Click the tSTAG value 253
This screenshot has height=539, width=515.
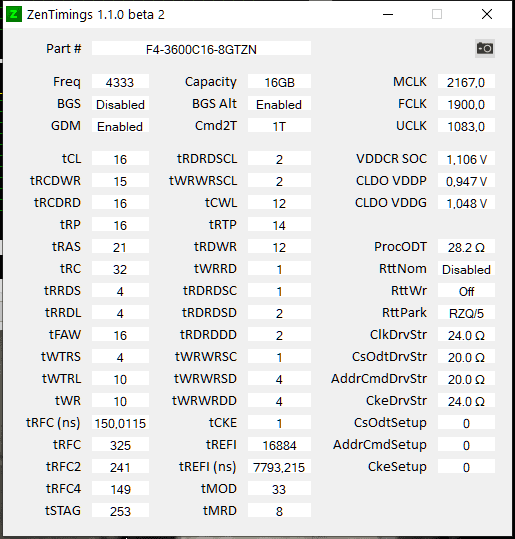click(x=120, y=510)
